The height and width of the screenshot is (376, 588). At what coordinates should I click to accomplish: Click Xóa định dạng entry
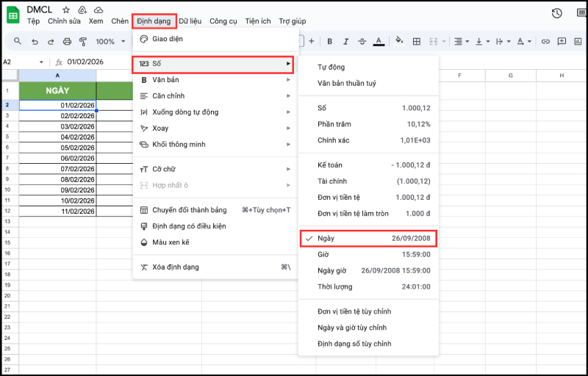point(215,267)
